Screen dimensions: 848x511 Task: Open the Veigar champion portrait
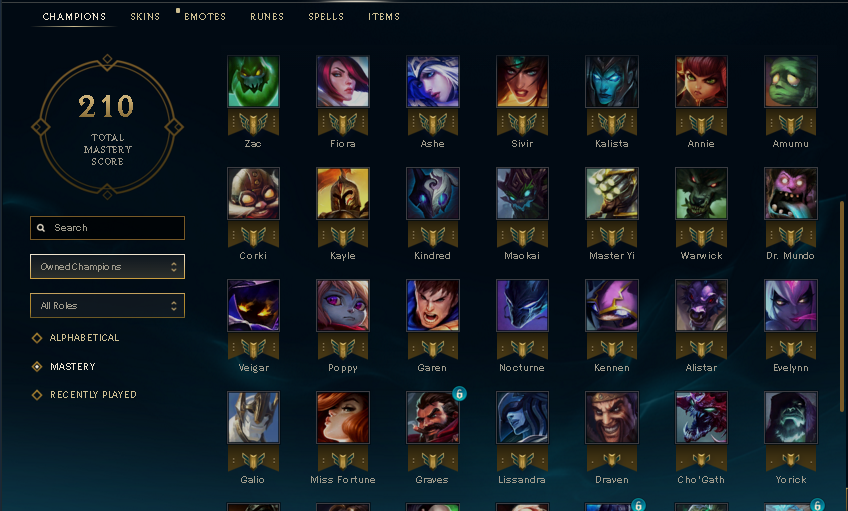pyautogui.click(x=253, y=305)
